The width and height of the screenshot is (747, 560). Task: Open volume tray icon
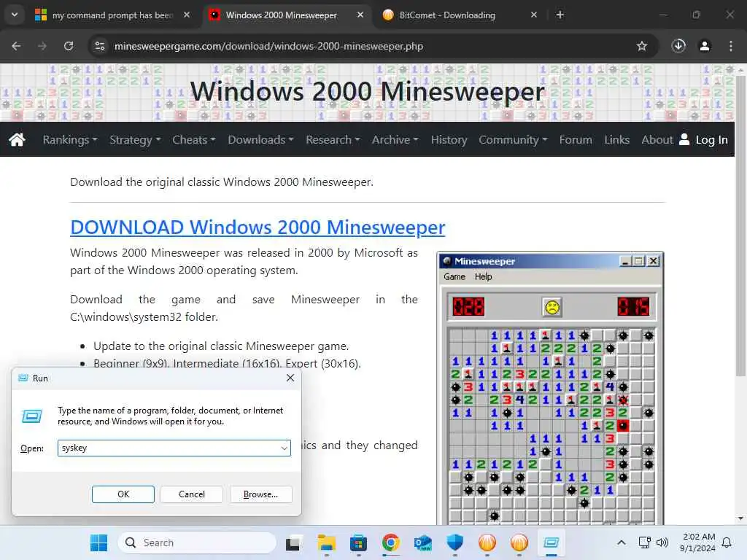[662, 542]
